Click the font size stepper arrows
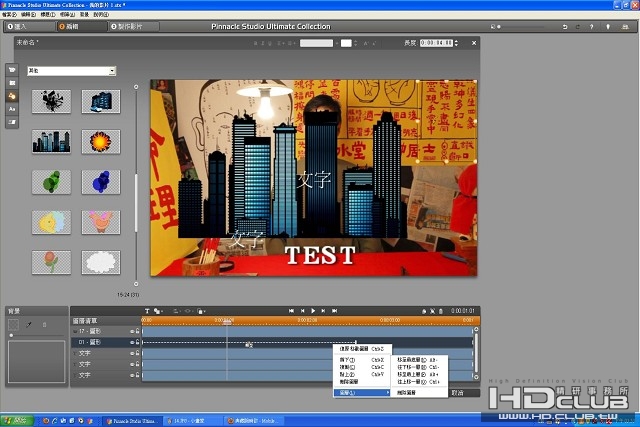 click(x=356, y=43)
